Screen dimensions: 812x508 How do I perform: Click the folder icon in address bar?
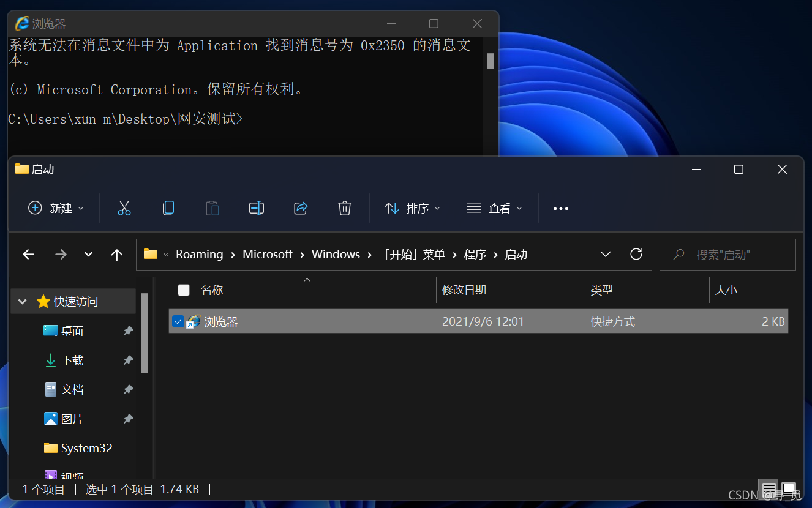point(151,254)
